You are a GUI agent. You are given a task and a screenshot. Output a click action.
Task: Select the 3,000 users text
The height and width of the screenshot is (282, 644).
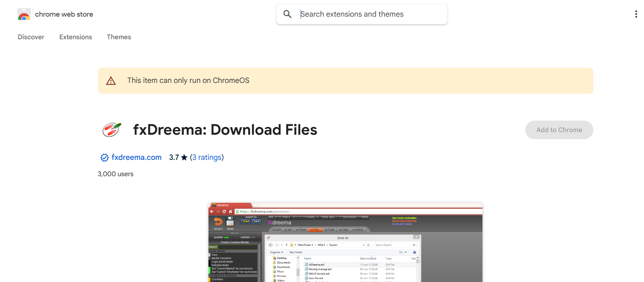116,174
